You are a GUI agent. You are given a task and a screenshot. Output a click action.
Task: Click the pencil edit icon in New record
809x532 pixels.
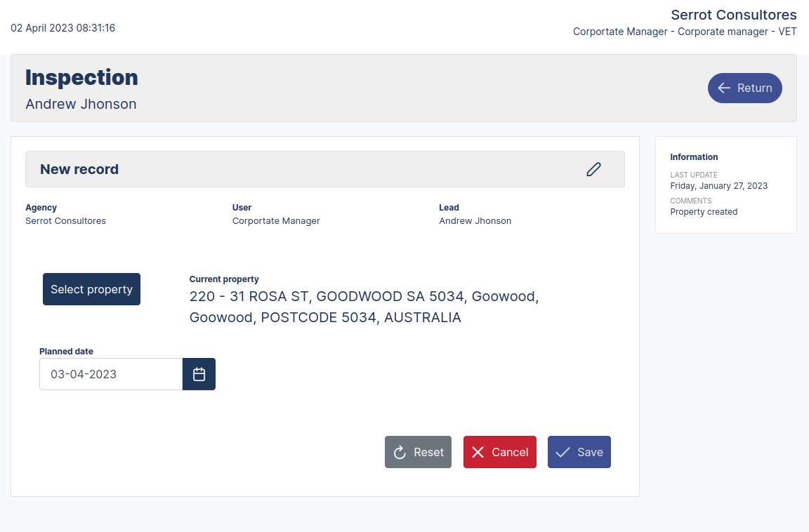[593, 169]
